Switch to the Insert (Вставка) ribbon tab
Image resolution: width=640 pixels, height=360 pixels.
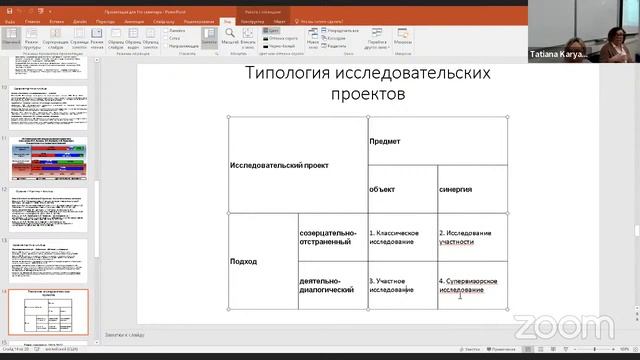coord(57,22)
